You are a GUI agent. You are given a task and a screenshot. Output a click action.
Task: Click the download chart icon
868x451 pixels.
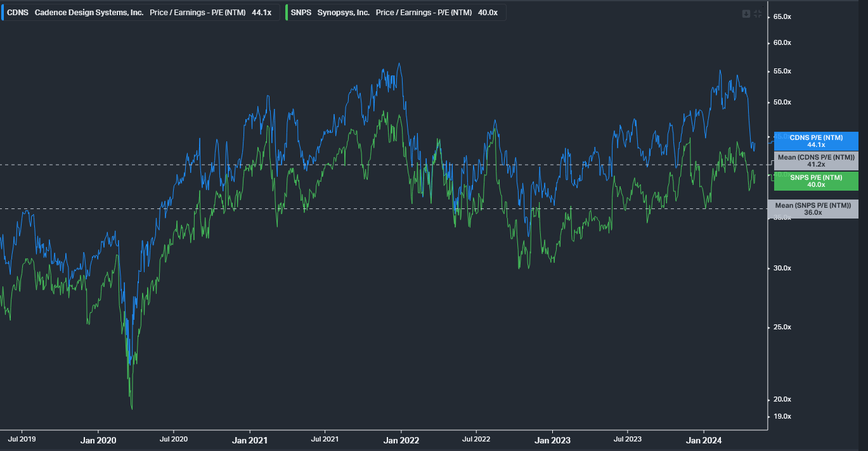point(746,13)
